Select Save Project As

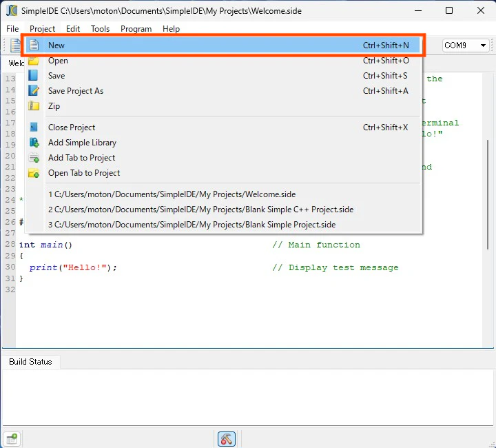point(224,91)
